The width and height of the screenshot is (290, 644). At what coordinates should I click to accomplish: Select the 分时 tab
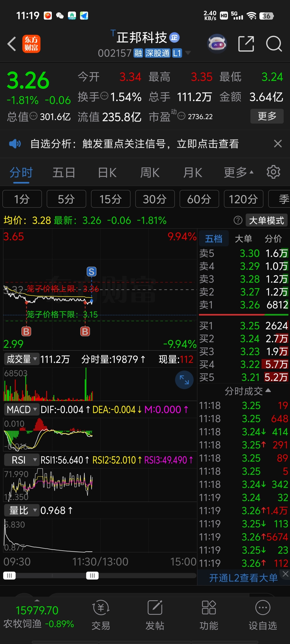pyautogui.click(x=21, y=173)
